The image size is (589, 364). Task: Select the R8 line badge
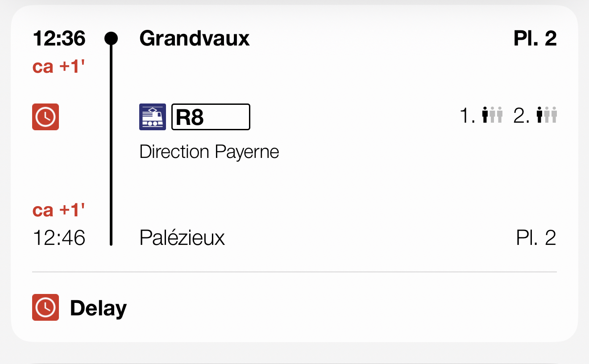211,117
